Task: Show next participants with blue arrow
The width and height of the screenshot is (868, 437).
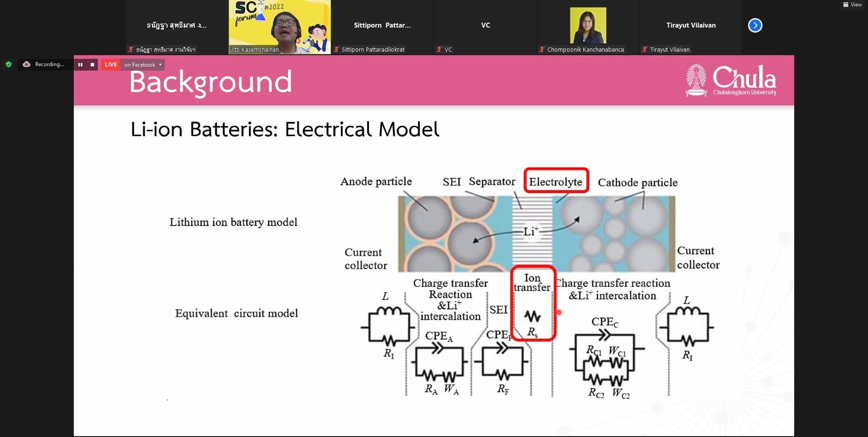Action: click(755, 25)
